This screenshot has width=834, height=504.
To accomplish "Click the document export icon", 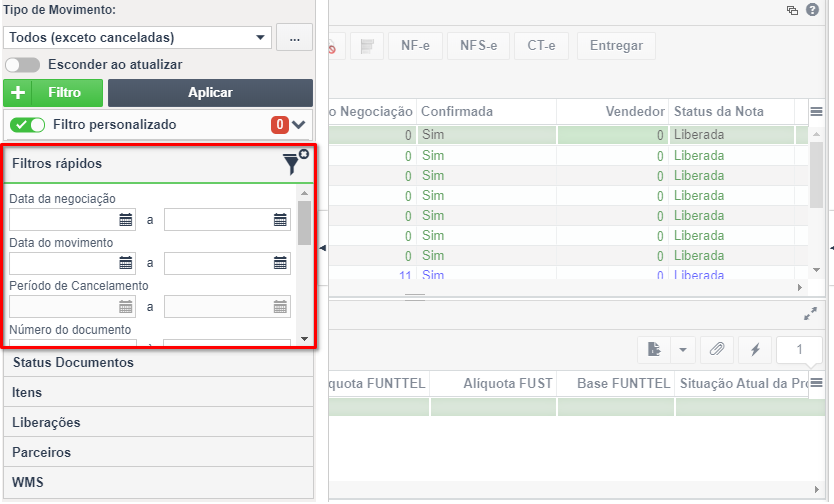I will tap(654, 349).
